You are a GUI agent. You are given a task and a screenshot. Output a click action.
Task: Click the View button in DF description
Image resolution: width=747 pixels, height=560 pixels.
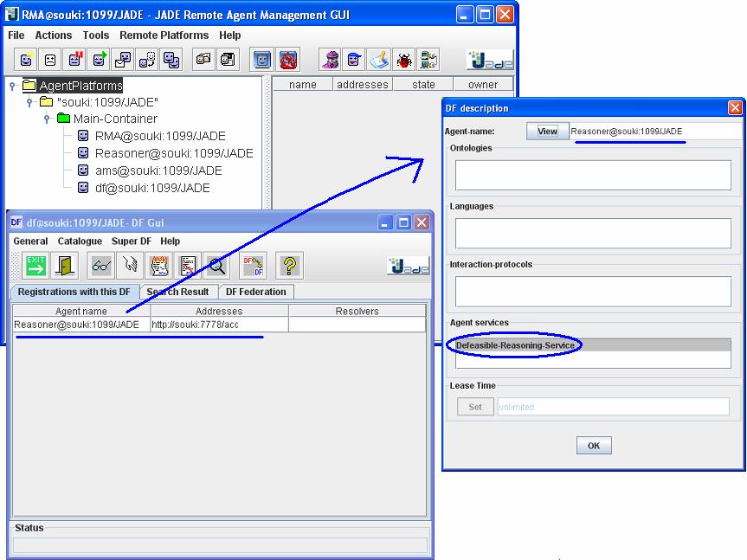(547, 131)
